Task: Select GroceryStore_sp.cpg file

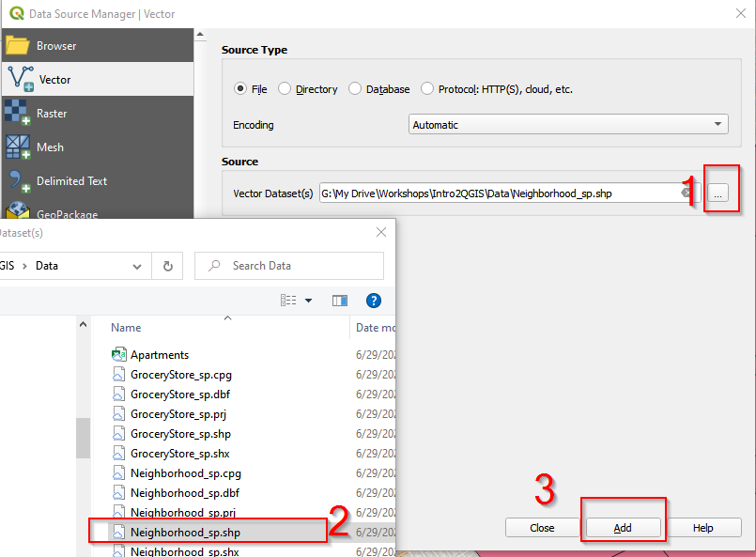Action: (x=181, y=375)
